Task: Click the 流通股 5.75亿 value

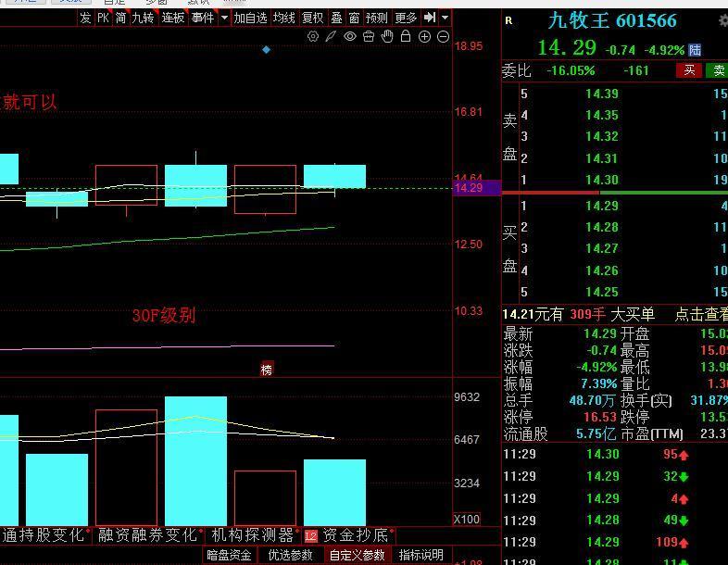Action: 596,433
